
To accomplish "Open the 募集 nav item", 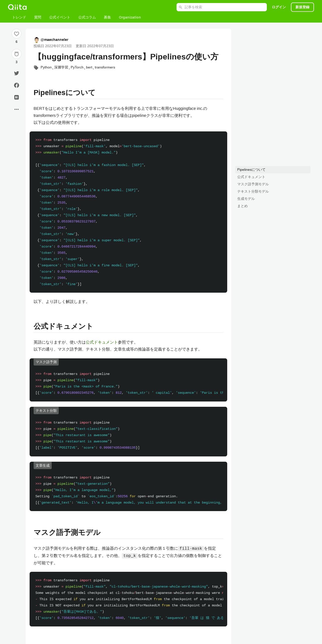I will click(107, 17).
